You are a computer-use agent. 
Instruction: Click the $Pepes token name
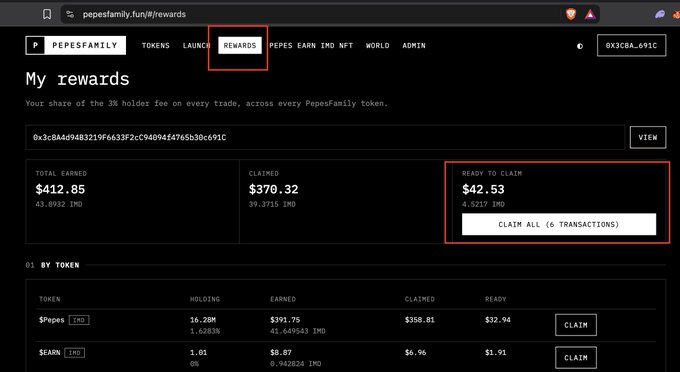point(52,320)
